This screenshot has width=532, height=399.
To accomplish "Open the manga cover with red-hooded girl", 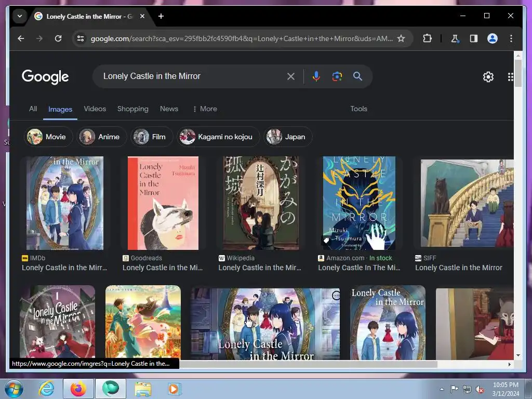I will [x=57, y=322].
